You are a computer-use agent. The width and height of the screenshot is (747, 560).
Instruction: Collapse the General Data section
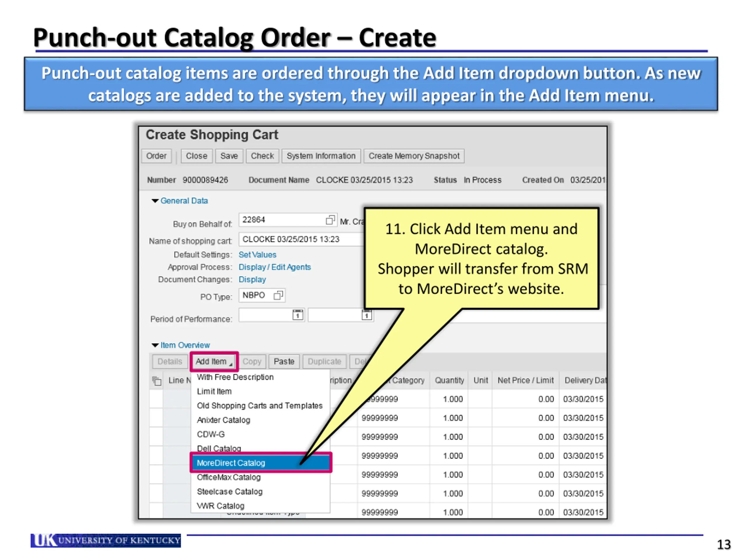pyautogui.click(x=155, y=201)
